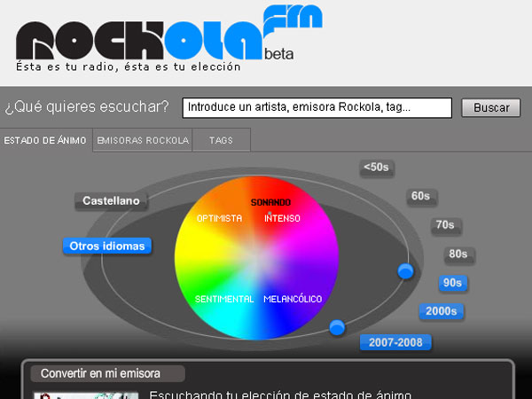The width and height of the screenshot is (532, 399).
Task: Click the Buscar button
Action: pos(490,108)
